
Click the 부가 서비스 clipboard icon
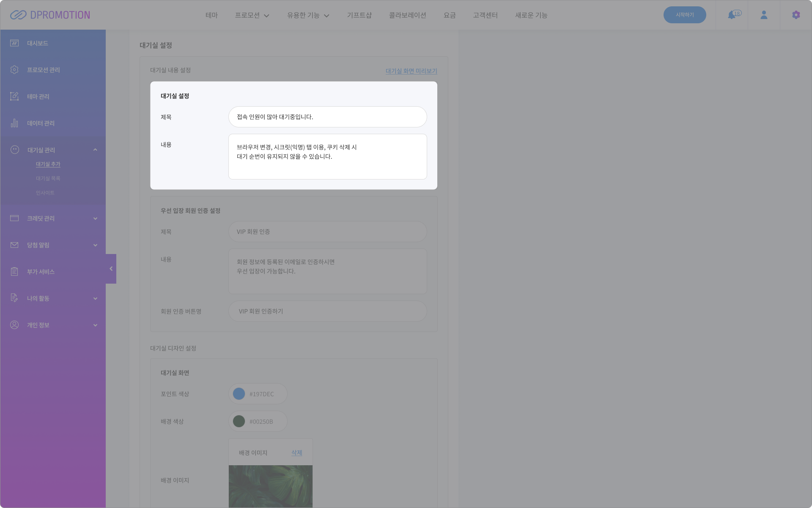pos(14,271)
